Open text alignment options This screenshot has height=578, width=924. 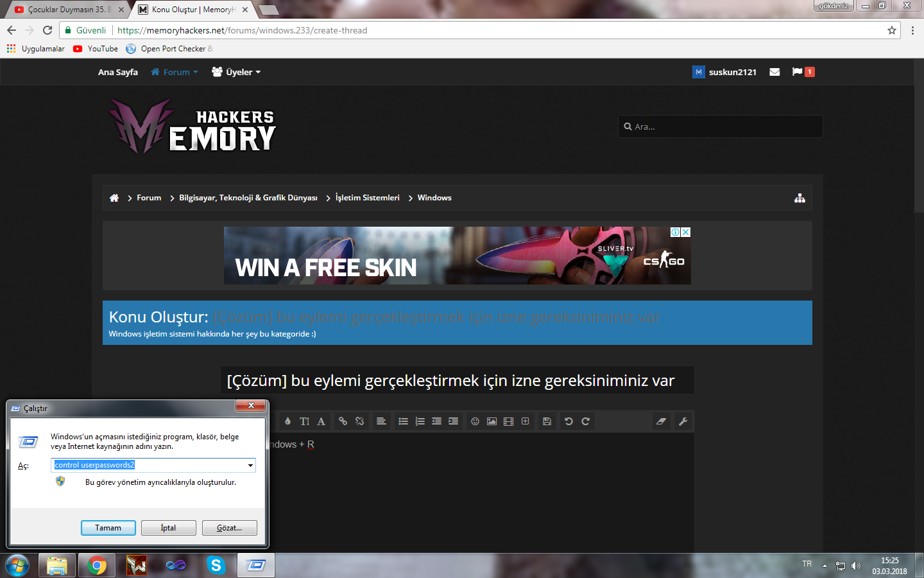coord(381,421)
